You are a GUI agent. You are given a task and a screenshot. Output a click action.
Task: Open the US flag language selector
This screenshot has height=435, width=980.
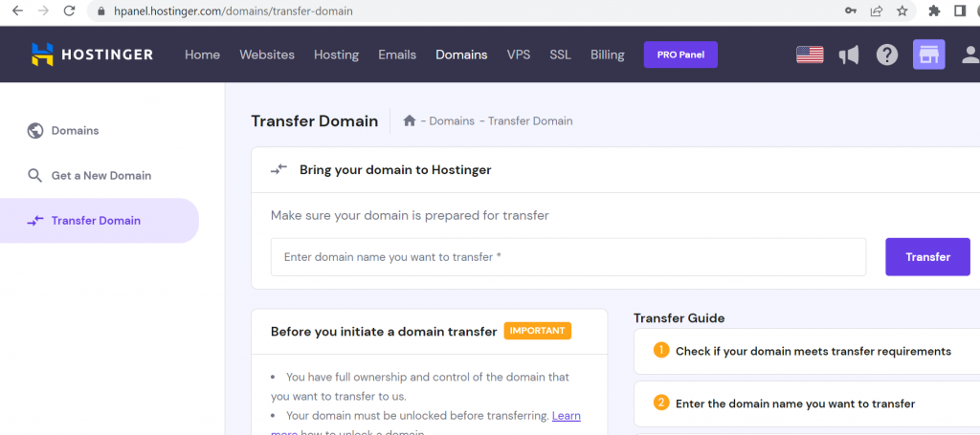click(810, 54)
